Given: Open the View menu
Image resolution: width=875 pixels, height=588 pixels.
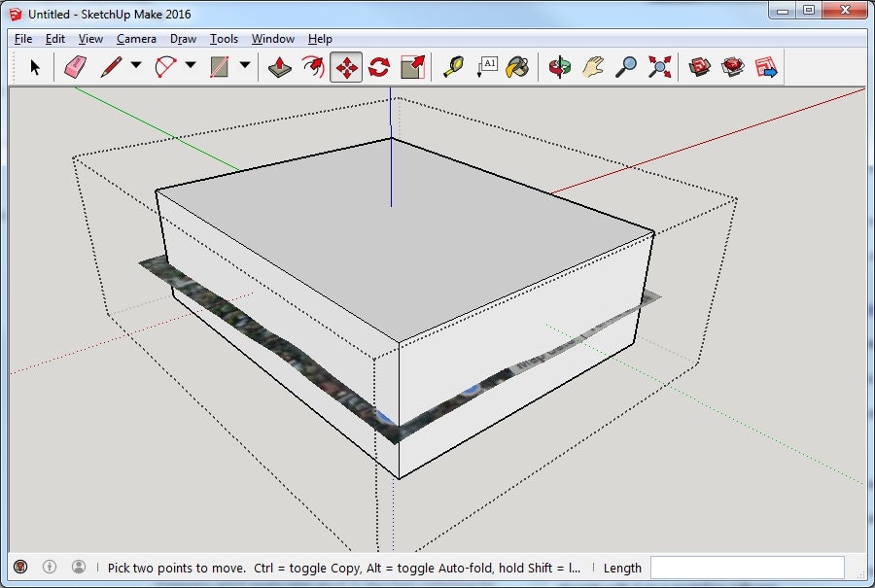Looking at the screenshot, I should (90, 39).
